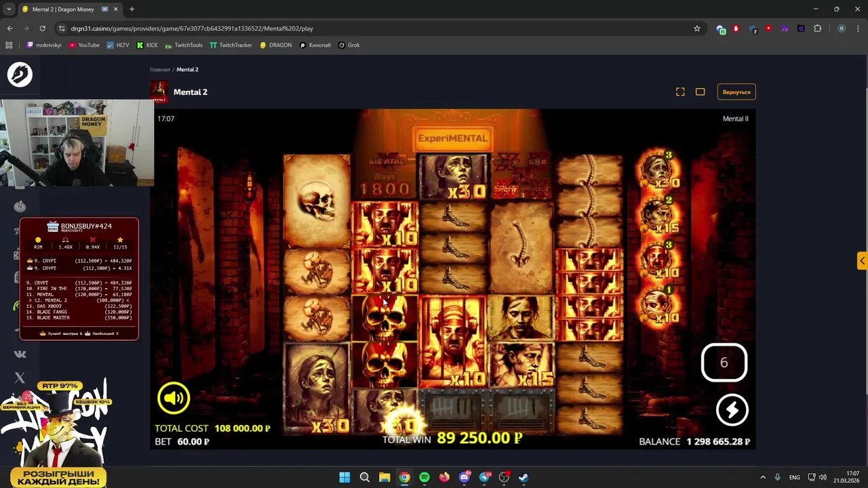Open the apps grid in bookmarks bar
Screen dimensions: 868x488
(9, 45)
